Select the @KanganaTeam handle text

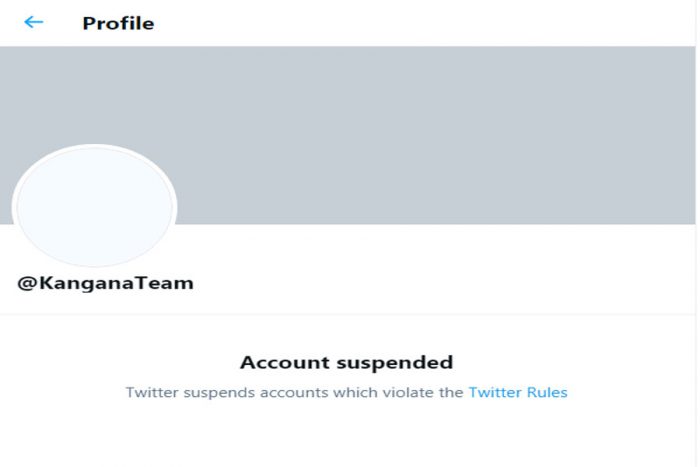pyautogui.click(x=105, y=284)
